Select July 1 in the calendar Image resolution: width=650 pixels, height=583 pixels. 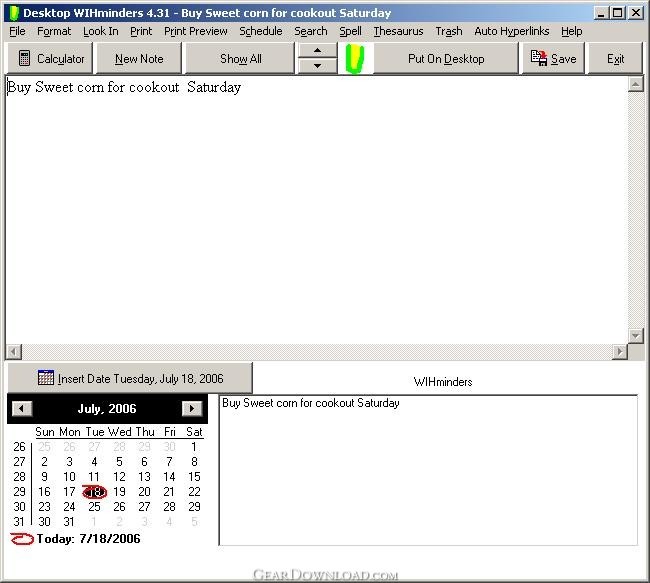194,447
